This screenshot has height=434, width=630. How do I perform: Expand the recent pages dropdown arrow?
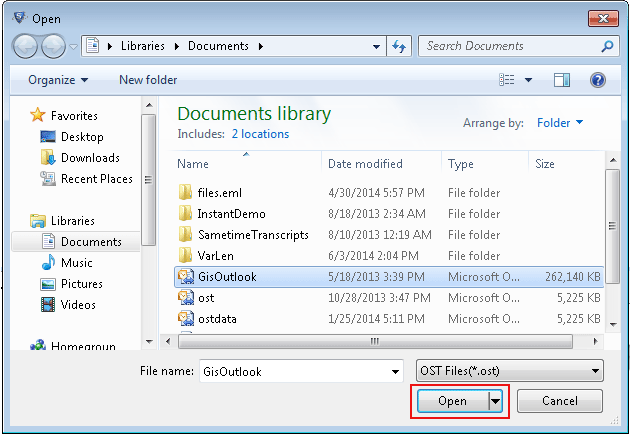point(73,47)
